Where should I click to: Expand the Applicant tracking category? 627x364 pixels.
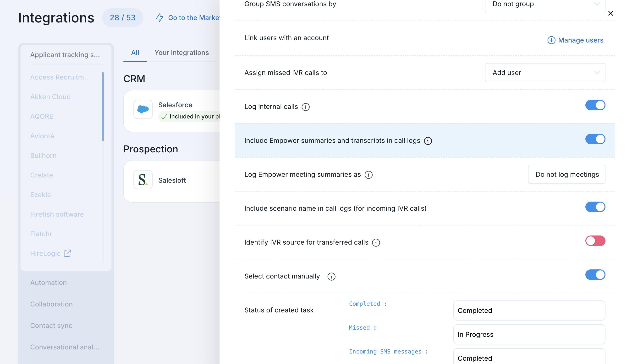[65, 55]
